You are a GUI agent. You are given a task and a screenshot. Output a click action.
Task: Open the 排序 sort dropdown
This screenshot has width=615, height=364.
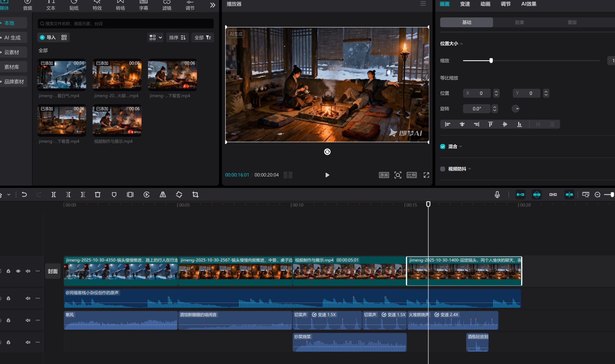tap(177, 37)
